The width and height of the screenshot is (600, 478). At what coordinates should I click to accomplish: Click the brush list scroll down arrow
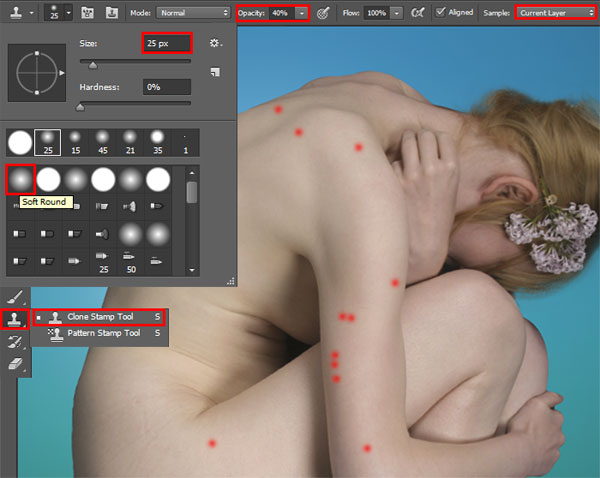pyautogui.click(x=192, y=270)
